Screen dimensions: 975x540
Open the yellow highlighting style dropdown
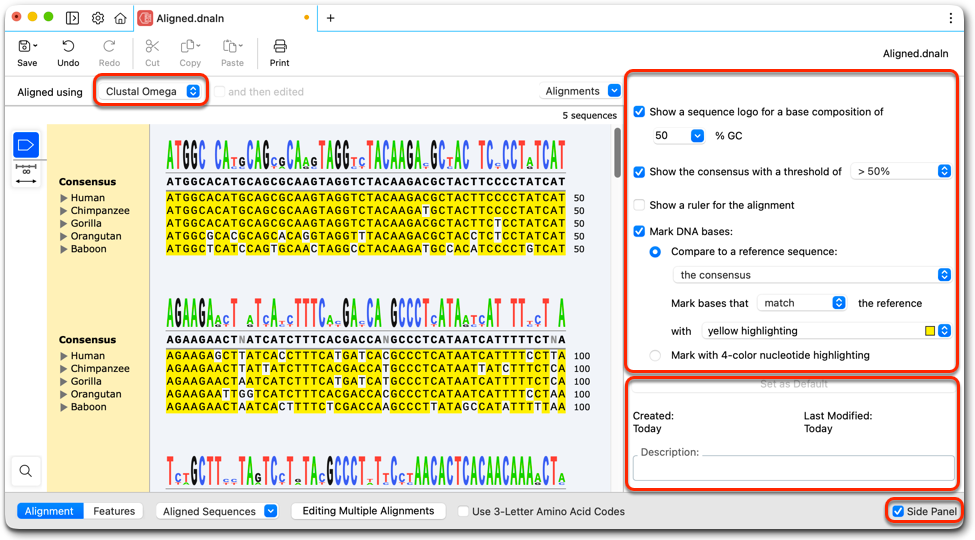tap(826, 331)
